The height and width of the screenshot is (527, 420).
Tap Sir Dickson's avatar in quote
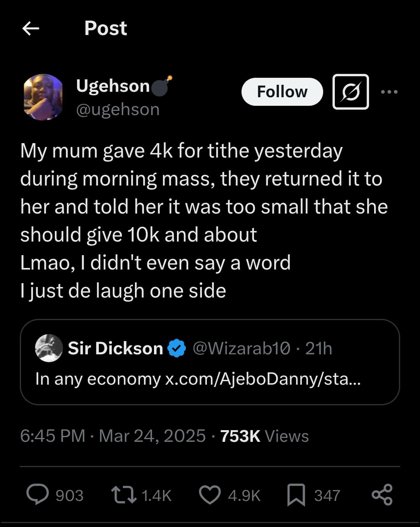tap(49, 348)
